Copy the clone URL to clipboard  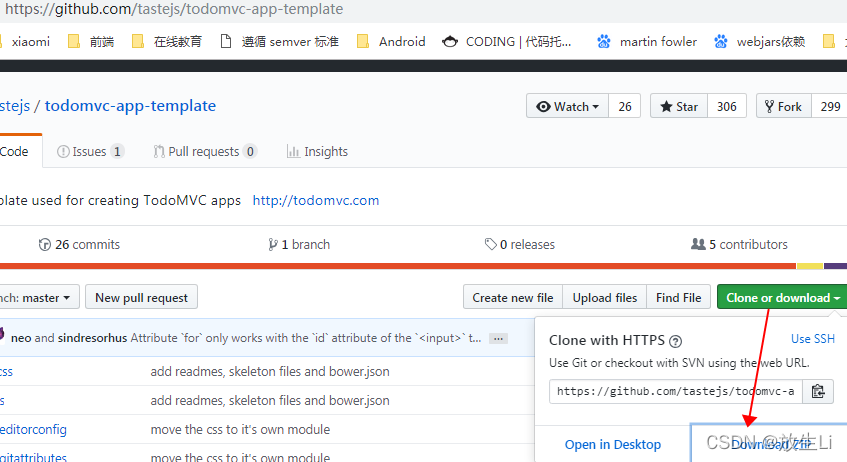(x=817, y=392)
